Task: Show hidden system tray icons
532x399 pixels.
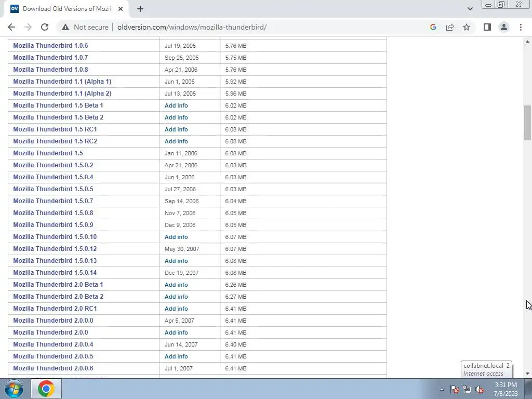Action: 442,389
